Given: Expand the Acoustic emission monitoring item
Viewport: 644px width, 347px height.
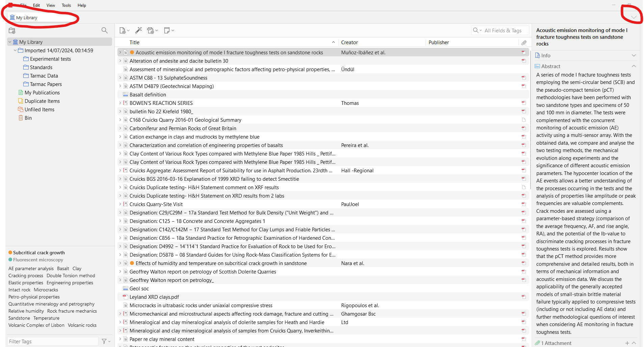Looking at the screenshot, I should pyautogui.click(x=120, y=53).
